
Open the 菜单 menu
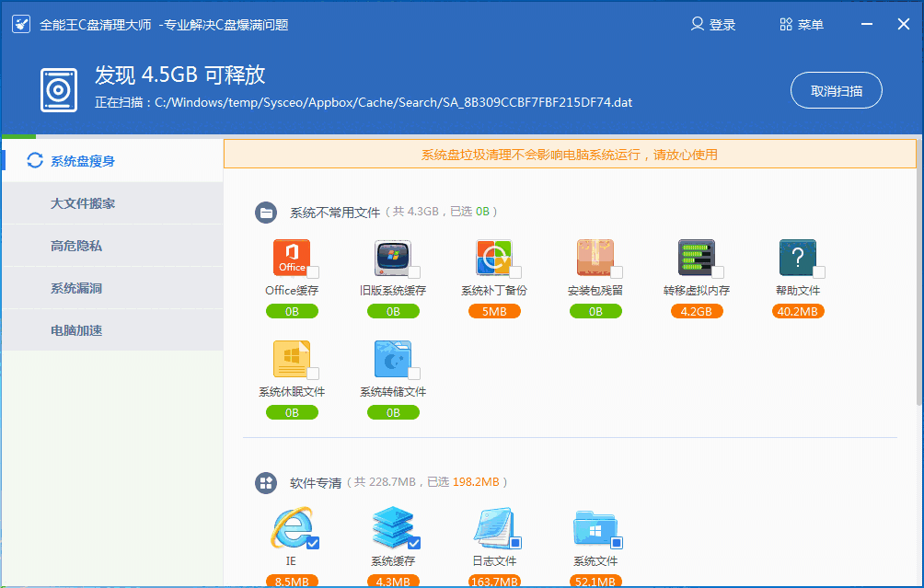[x=800, y=24]
